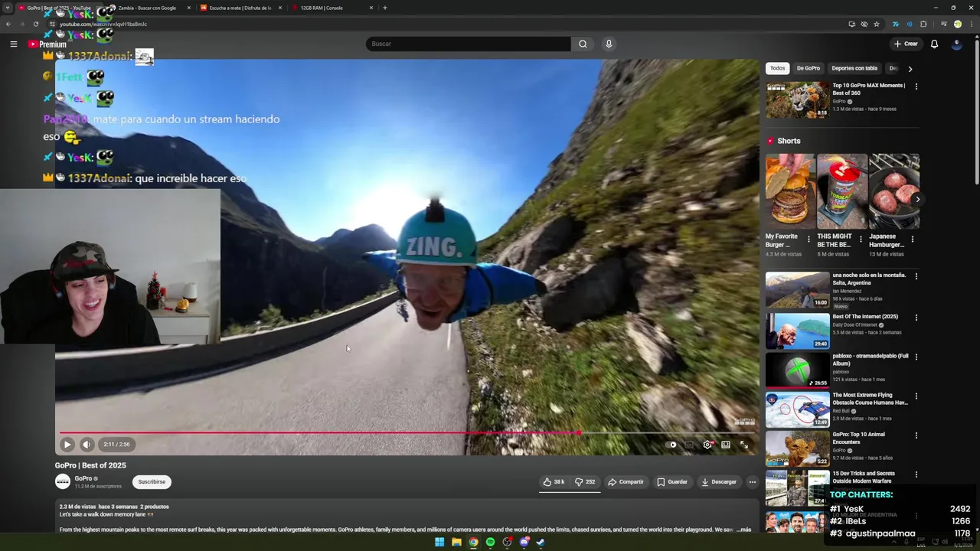Seek on the red video progress bar
This screenshot has height=551, width=980.
(x=407, y=433)
